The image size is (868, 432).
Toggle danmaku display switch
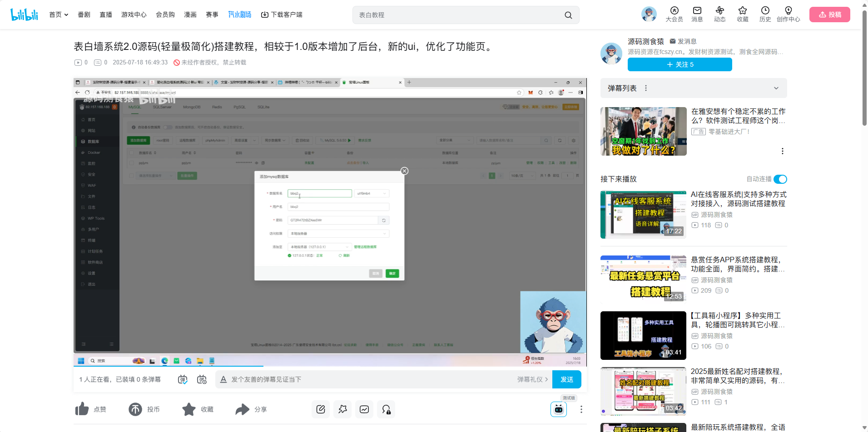(183, 379)
